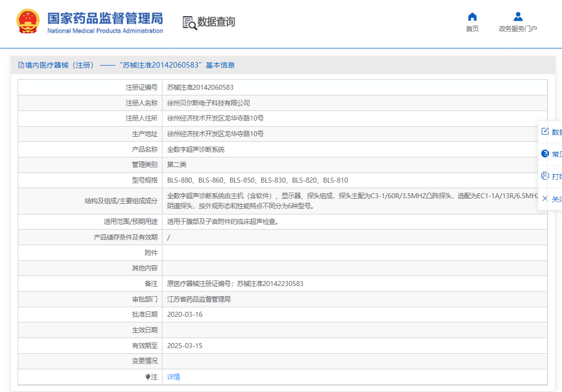
Task: Click the X close icon in side panel
Action: click(x=545, y=199)
